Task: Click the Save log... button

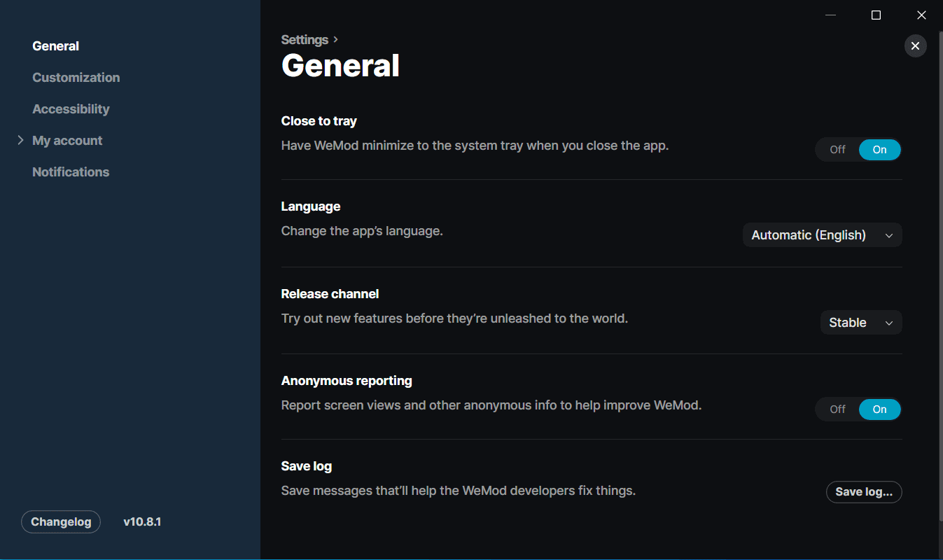Action: pyautogui.click(x=863, y=492)
